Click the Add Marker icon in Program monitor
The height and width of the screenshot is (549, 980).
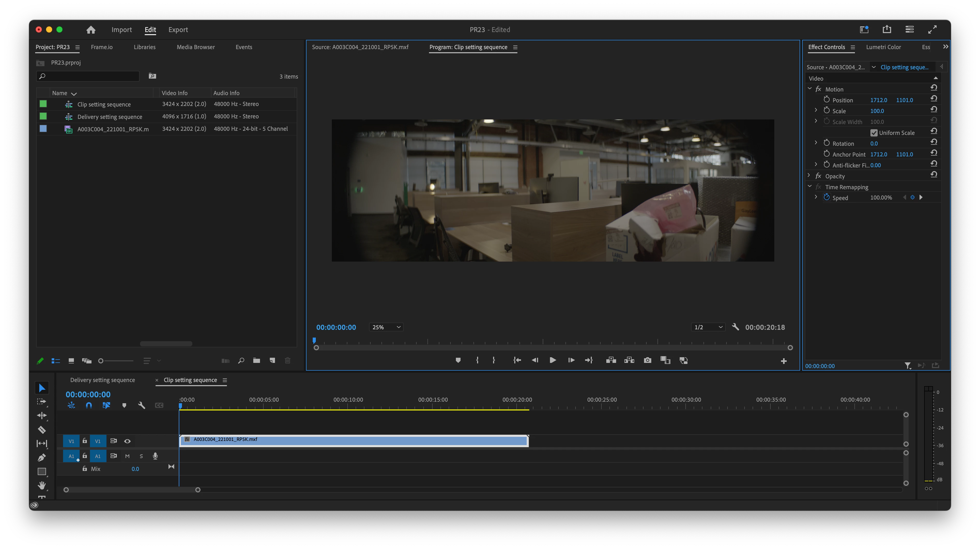tap(458, 360)
